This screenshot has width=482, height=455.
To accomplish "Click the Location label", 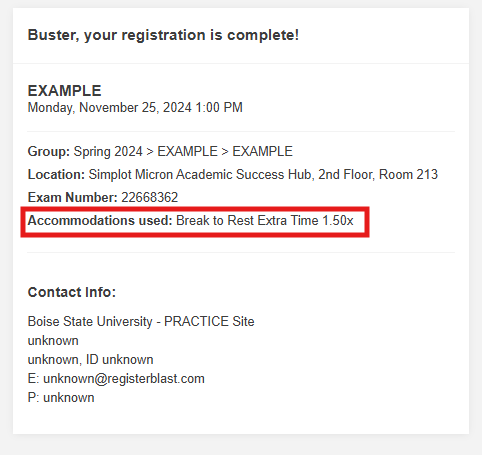I will [56, 175].
